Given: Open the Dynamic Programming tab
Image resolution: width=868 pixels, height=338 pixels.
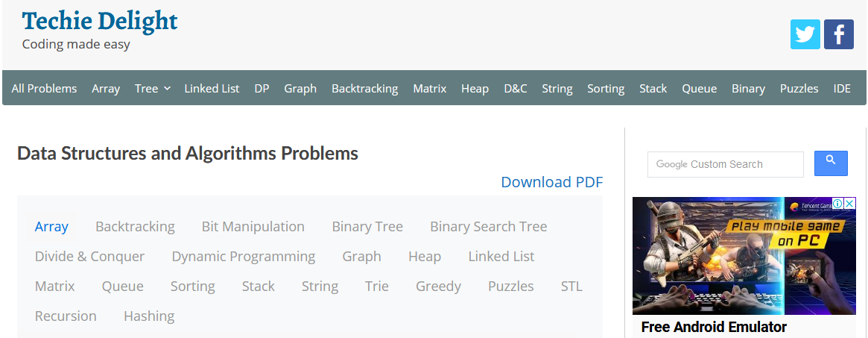Looking at the screenshot, I should (x=243, y=256).
